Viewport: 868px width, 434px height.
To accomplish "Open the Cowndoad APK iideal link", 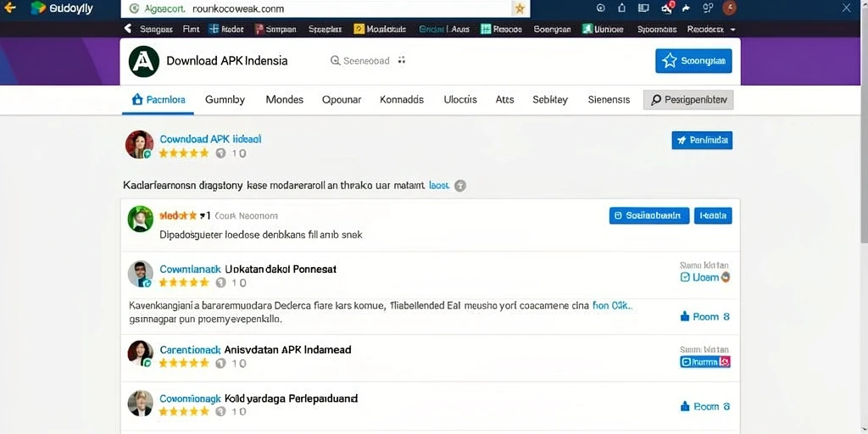I will click(x=210, y=139).
